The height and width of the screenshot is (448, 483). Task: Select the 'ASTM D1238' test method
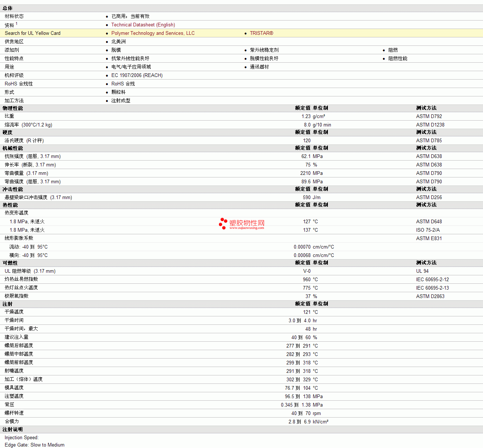point(430,125)
